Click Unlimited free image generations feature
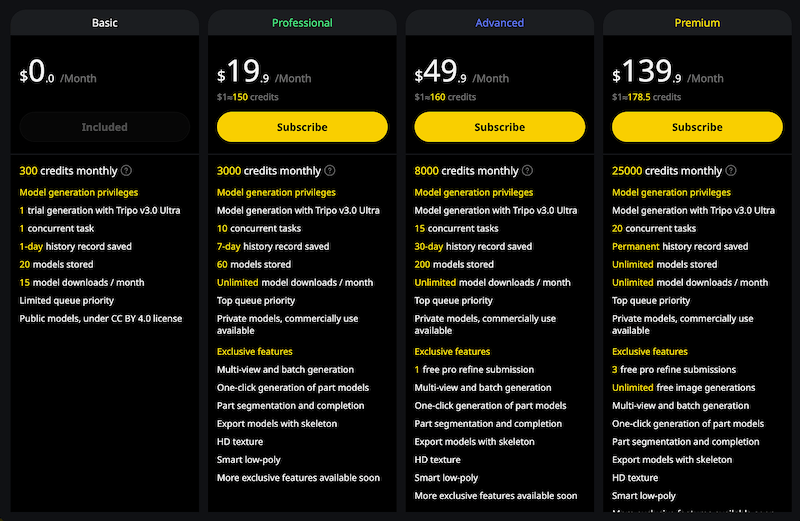This screenshot has width=800, height=521. pos(684,388)
